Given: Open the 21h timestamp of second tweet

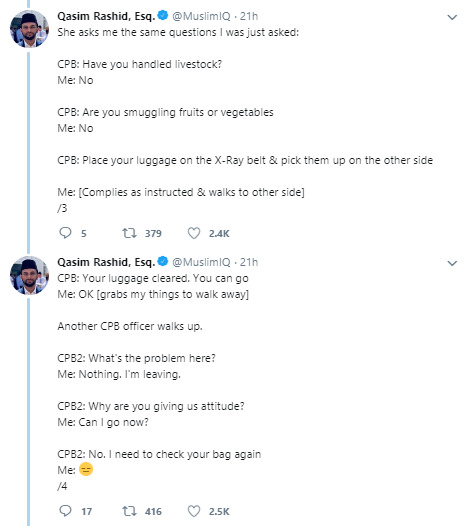Looking at the screenshot, I should point(249,262).
